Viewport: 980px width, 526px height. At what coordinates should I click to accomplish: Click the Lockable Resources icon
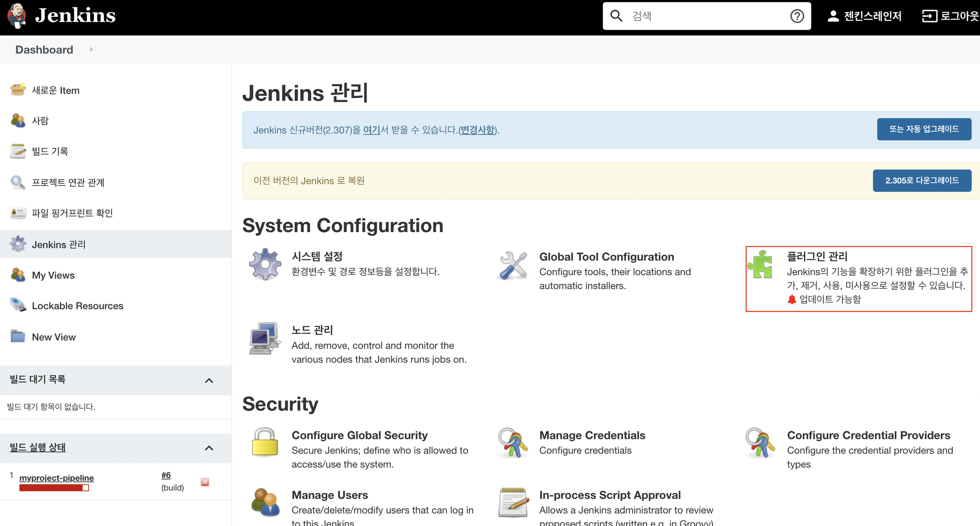[x=18, y=305]
